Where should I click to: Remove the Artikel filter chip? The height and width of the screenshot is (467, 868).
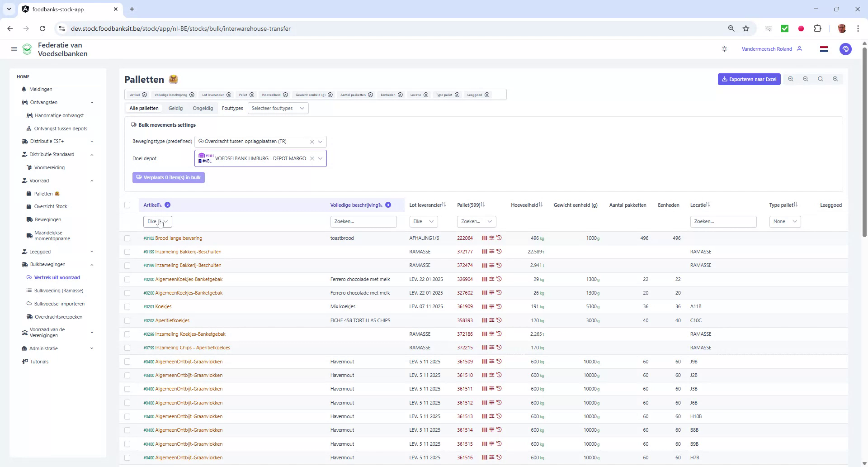pyautogui.click(x=144, y=95)
